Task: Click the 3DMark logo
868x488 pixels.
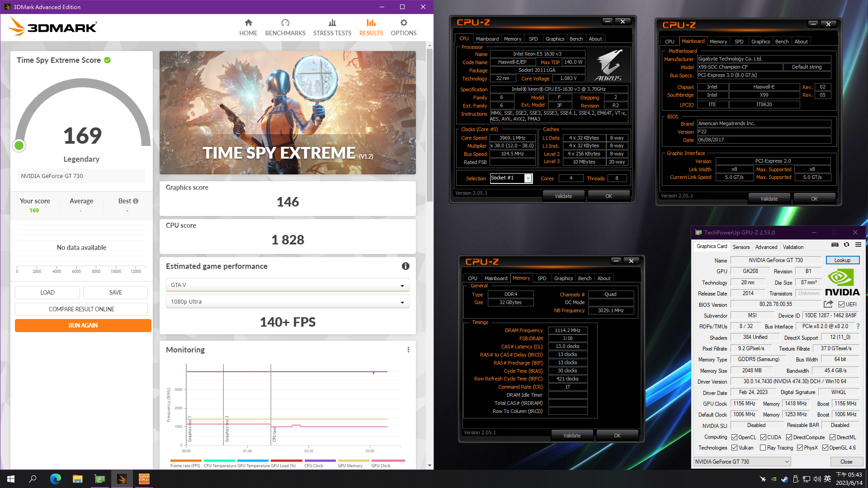Action: (52, 27)
